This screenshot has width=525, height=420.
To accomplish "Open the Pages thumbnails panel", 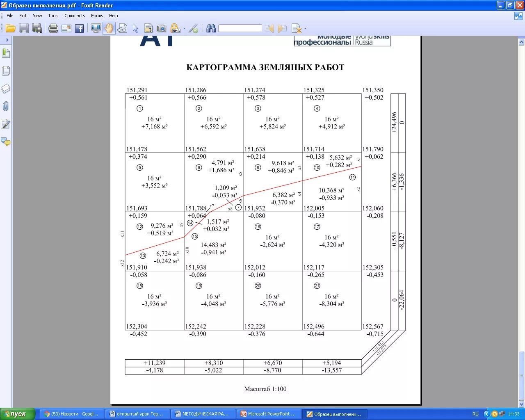I will click(x=6, y=71).
